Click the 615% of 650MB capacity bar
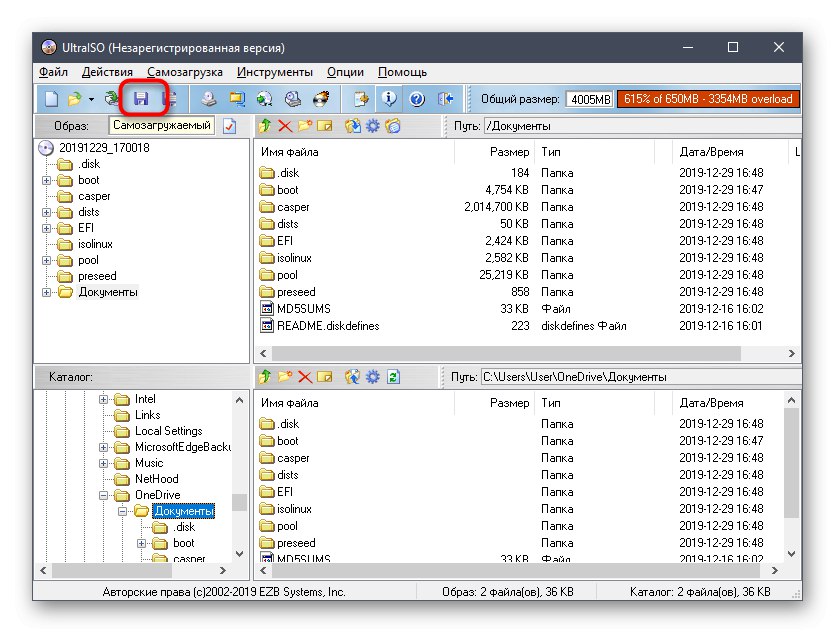This screenshot has height=633, width=835. (x=708, y=99)
